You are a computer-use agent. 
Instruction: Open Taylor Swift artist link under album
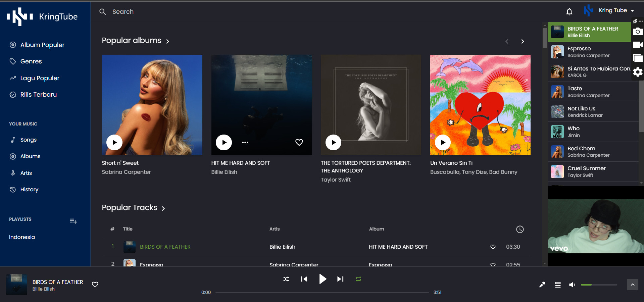(x=336, y=180)
